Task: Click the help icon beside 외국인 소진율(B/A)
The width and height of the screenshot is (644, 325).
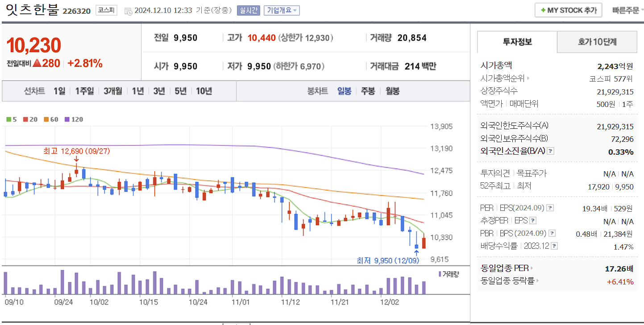Action: pyautogui.click(x=550, y=152)
